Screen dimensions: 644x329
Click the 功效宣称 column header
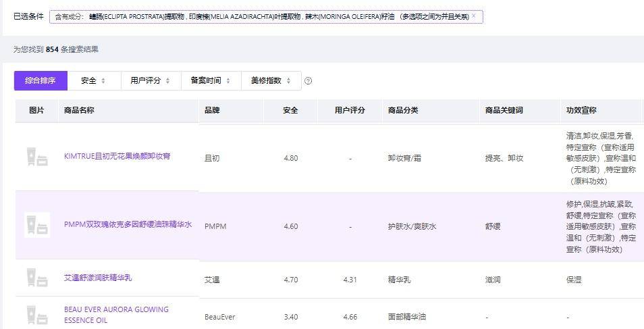[x=581, y=110]
